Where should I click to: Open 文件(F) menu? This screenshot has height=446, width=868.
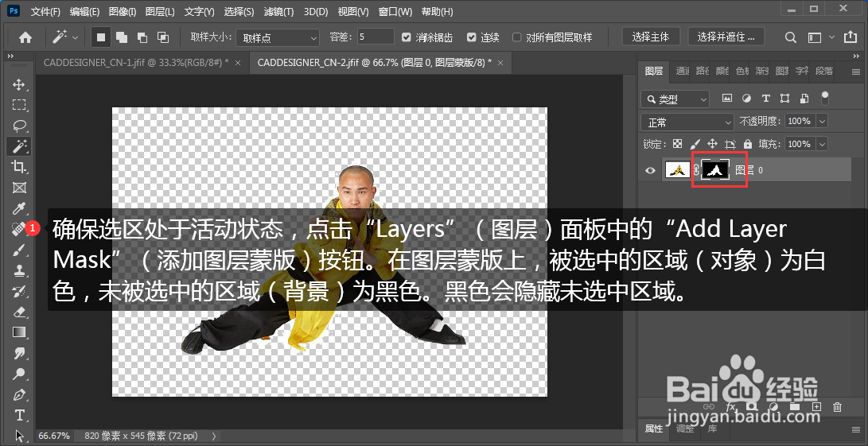45,12
